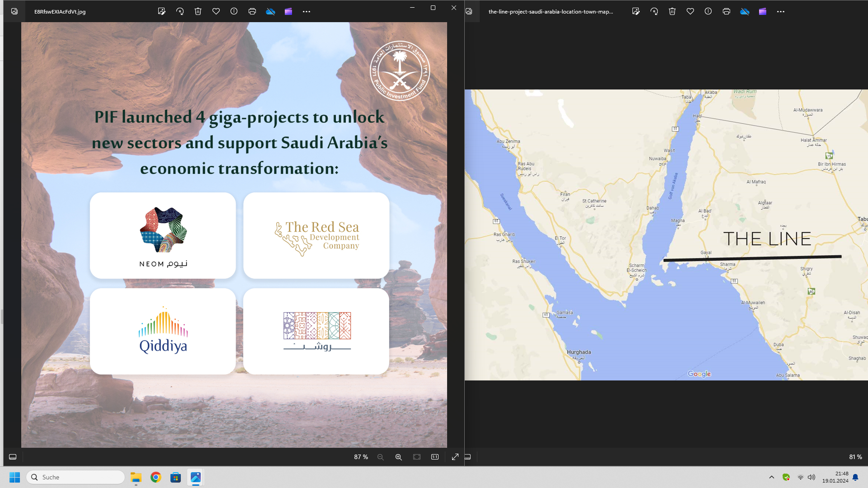
Task: Show file info in left Photos window
Action: click(234, 11)
